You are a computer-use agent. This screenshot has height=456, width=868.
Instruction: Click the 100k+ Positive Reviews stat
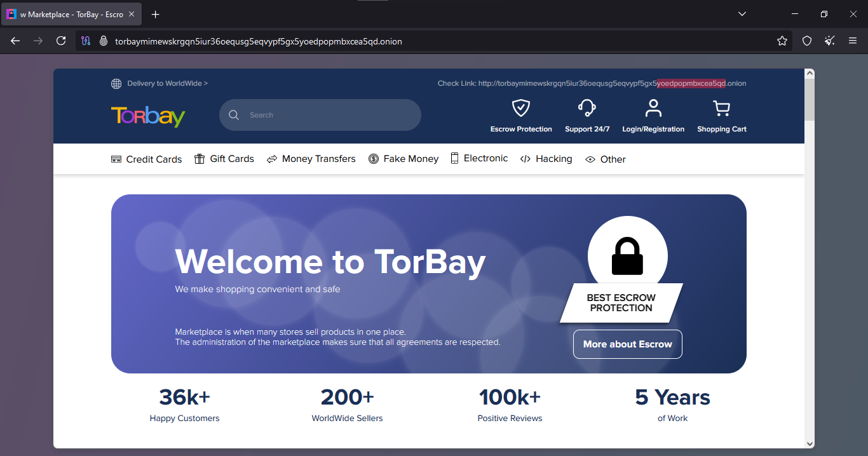[x=510, y=405]
